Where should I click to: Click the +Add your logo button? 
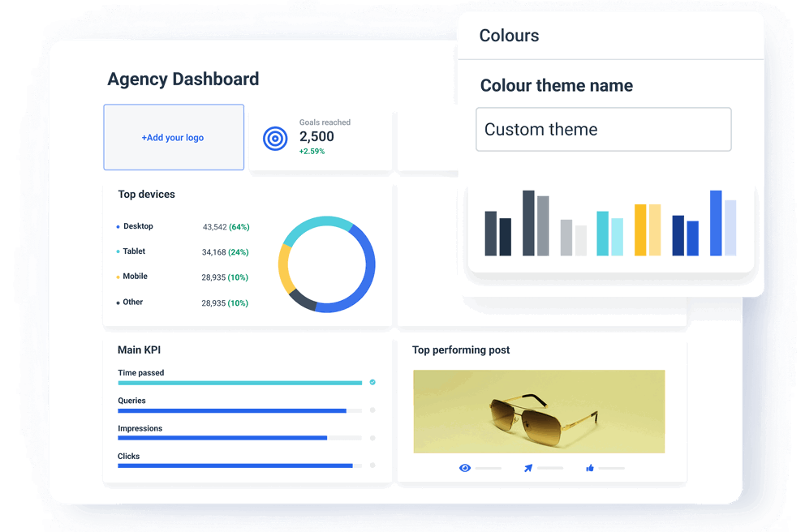tap(173, 137)
